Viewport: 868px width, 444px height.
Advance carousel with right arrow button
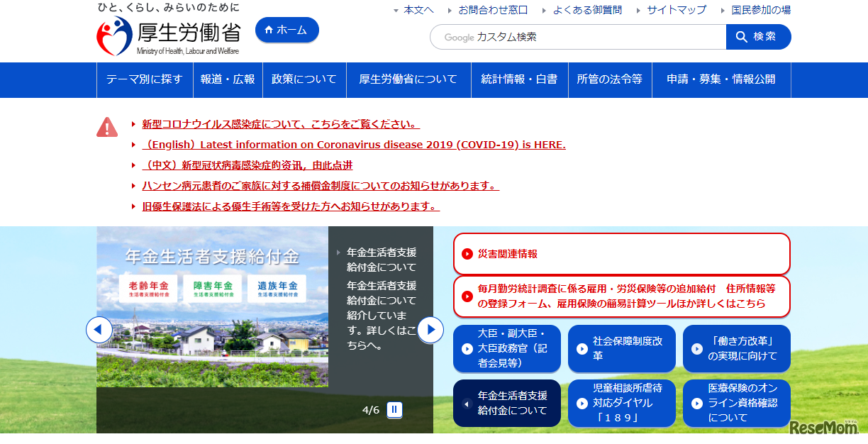click(x=430, y=329)
